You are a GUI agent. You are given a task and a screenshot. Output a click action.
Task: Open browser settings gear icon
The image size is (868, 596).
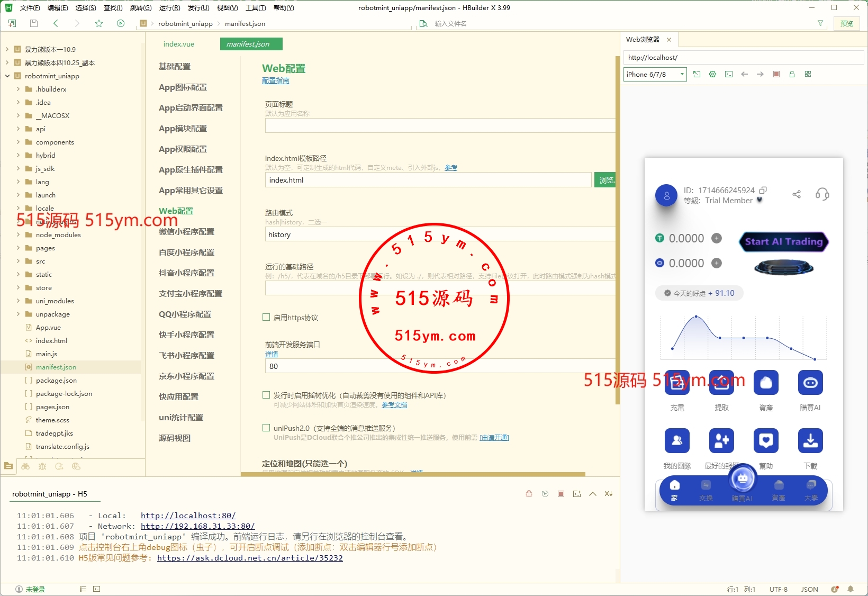712,74
